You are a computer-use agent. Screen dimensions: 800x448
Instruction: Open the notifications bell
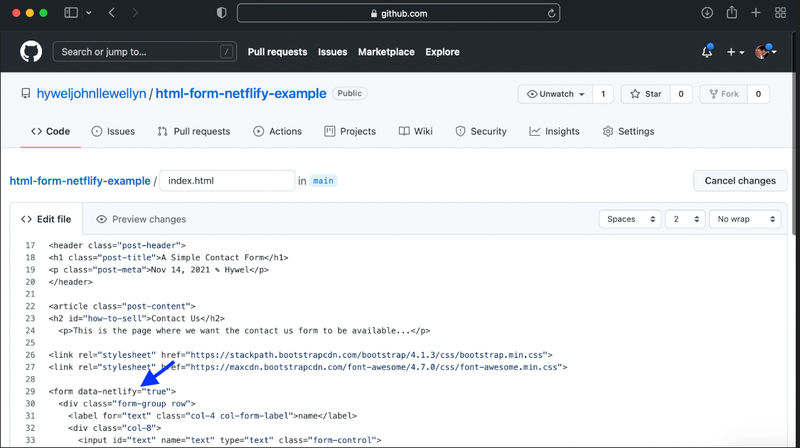(x=707, y=52)
